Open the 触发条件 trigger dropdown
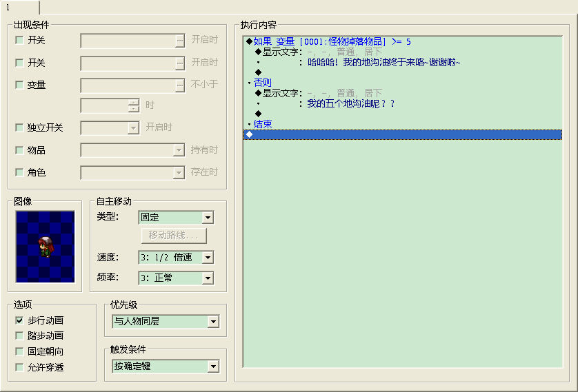 tap(213, 367)
